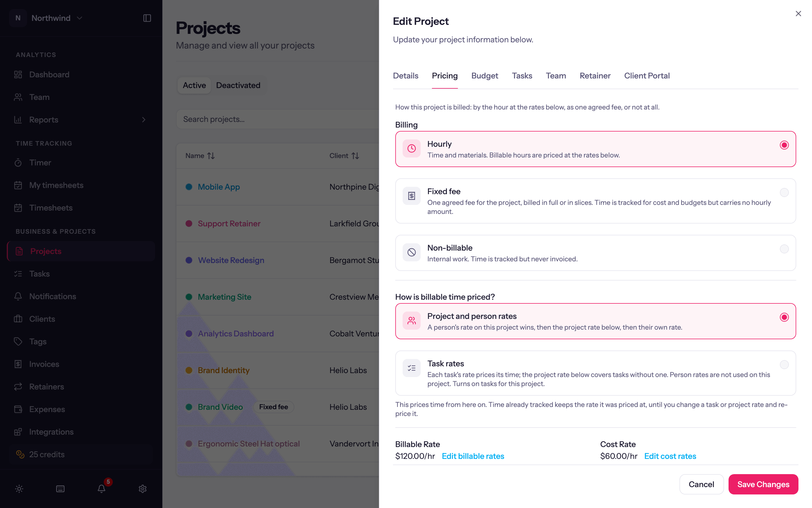Sort projects by Name column

click(200, 156)
